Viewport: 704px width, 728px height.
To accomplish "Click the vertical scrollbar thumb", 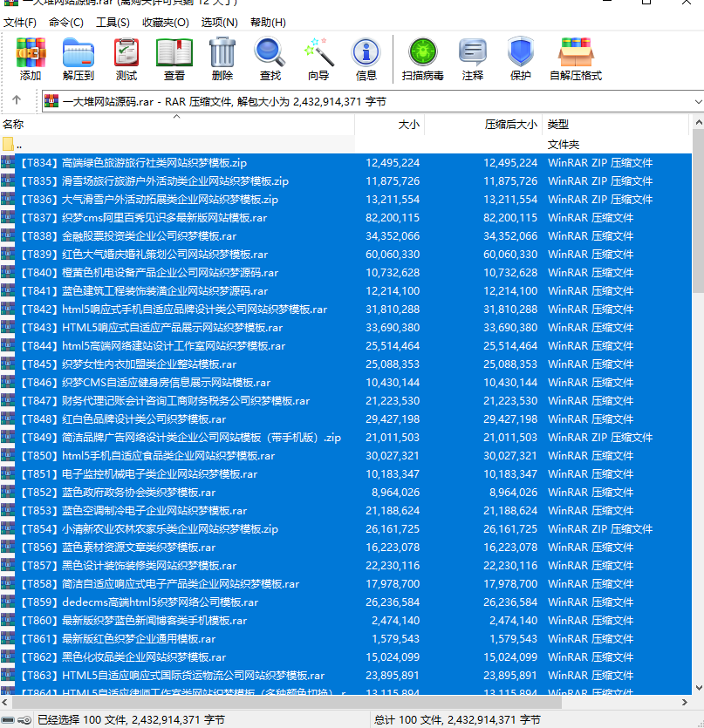I will click(698, 211).
